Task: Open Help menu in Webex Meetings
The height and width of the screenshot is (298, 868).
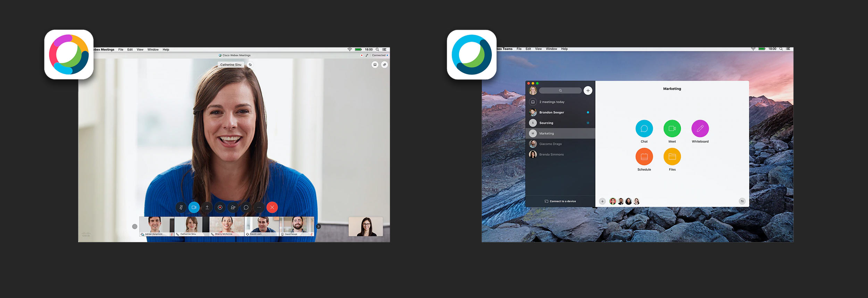Action: (x=166, y=50)
